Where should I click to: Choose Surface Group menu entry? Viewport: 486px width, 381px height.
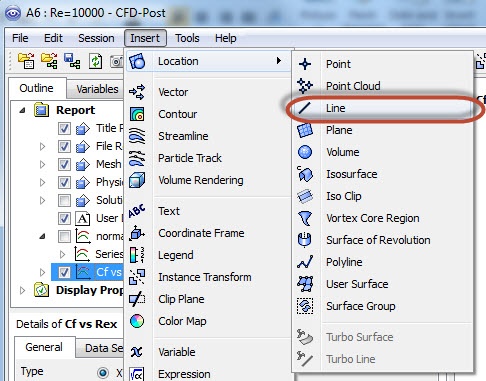(x=383, y=306)
